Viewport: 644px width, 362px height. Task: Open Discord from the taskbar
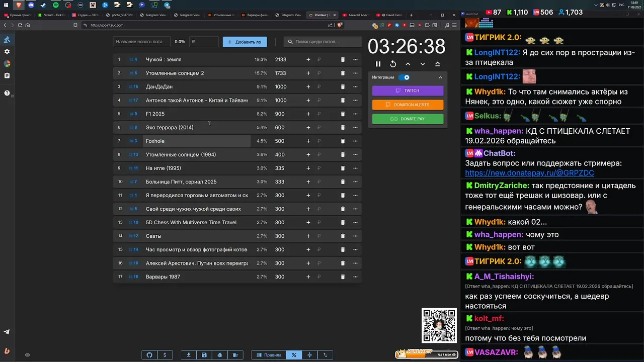click(31, 5)
